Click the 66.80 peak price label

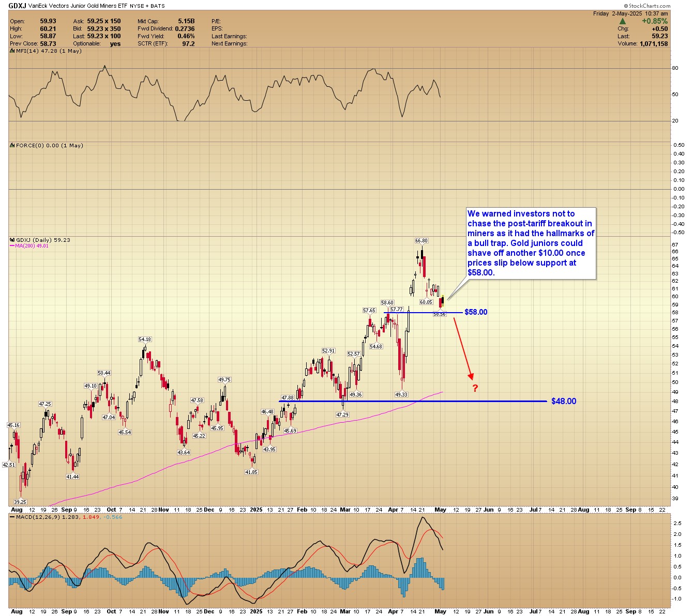421,241
